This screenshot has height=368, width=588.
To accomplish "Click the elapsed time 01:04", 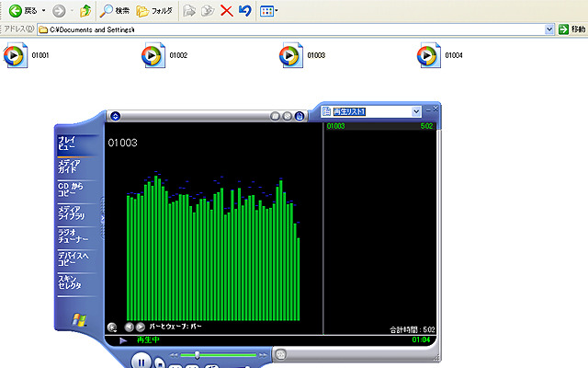I will (x=421, y=339).
